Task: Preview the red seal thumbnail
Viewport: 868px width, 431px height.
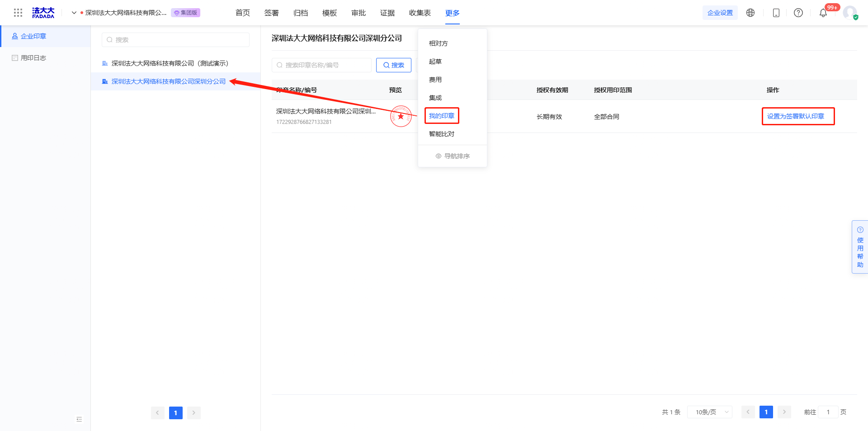Action: click(x=401, y=116)
